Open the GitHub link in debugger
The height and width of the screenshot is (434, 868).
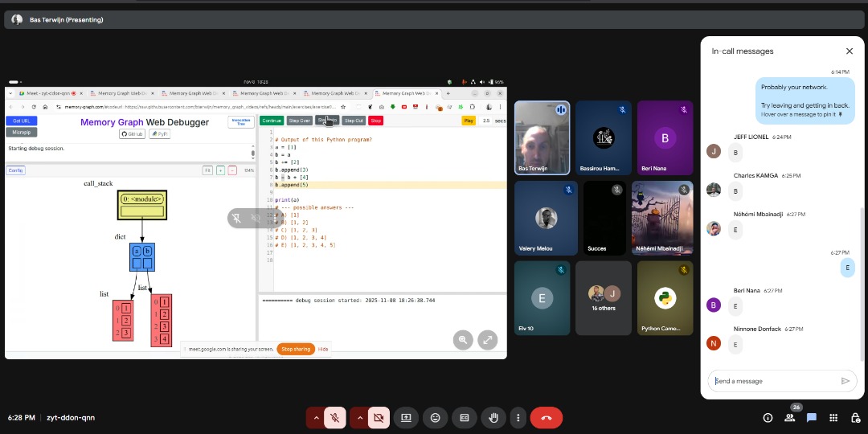pyautogui.click(x=133, y=134)
